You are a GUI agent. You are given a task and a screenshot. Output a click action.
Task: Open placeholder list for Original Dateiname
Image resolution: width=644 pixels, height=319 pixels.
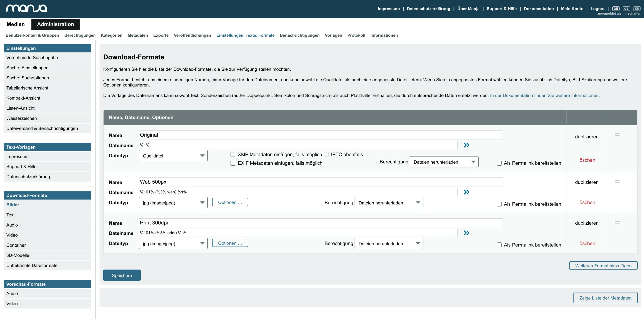click(x=466, y=145)
